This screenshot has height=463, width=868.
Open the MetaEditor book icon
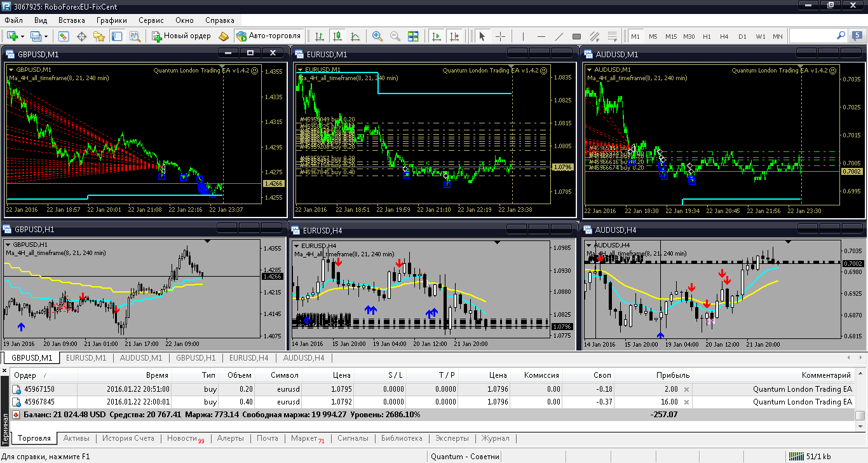coord(223,36)
